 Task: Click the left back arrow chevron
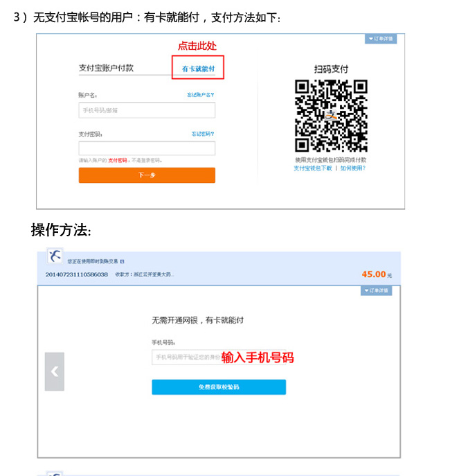pyautogui.click(x=55, y=371)
